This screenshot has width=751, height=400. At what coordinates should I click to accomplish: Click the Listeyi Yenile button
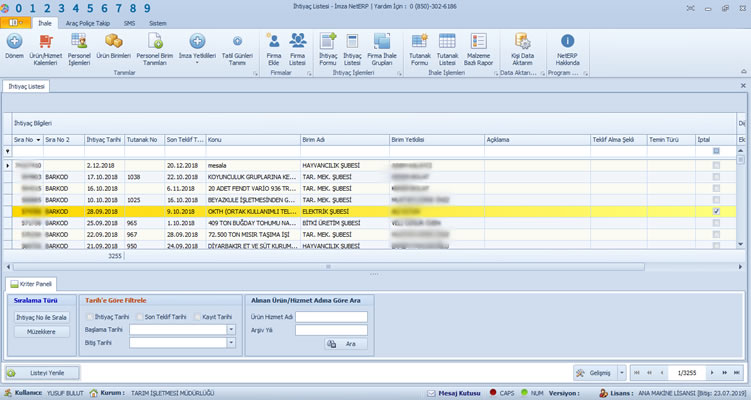click(x=42, y=373)
